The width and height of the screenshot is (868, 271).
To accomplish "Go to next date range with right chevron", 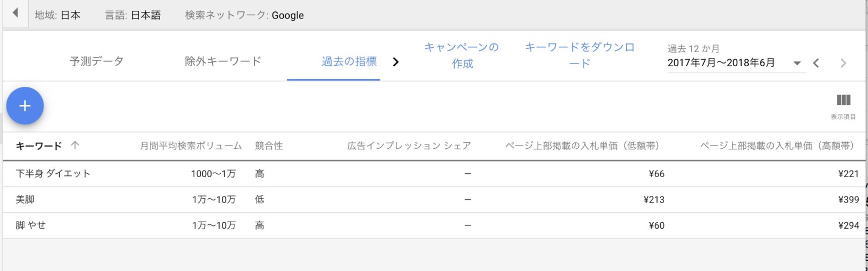I will click(x=843, y=63).
